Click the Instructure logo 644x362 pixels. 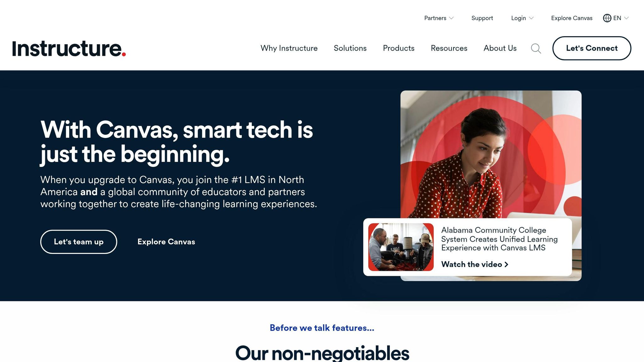click(x=69, y=49)
